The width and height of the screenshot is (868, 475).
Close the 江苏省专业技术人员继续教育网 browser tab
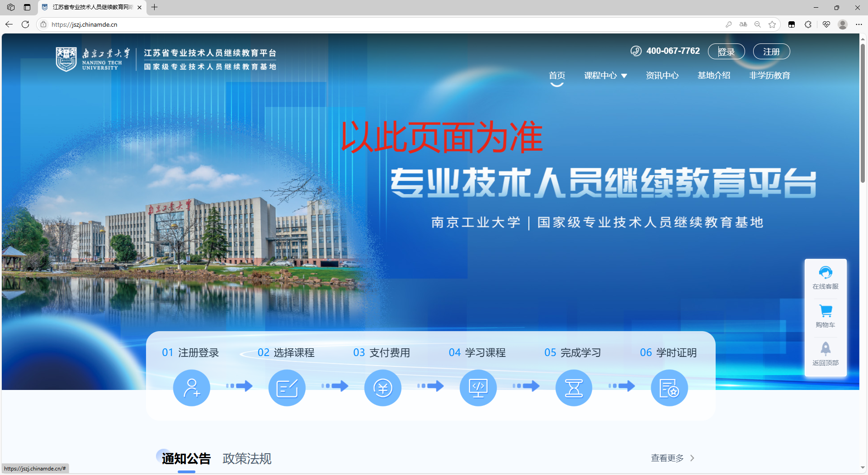140,7
